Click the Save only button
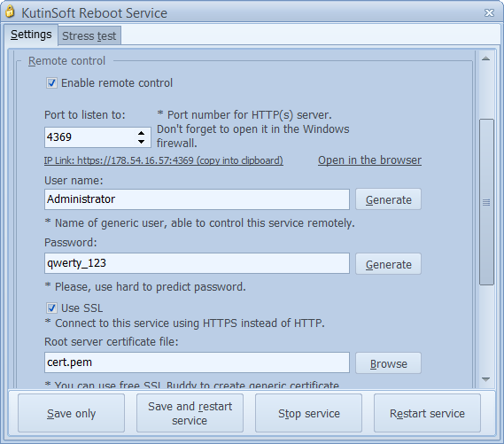The image size is (504, 444). (72, 413)
